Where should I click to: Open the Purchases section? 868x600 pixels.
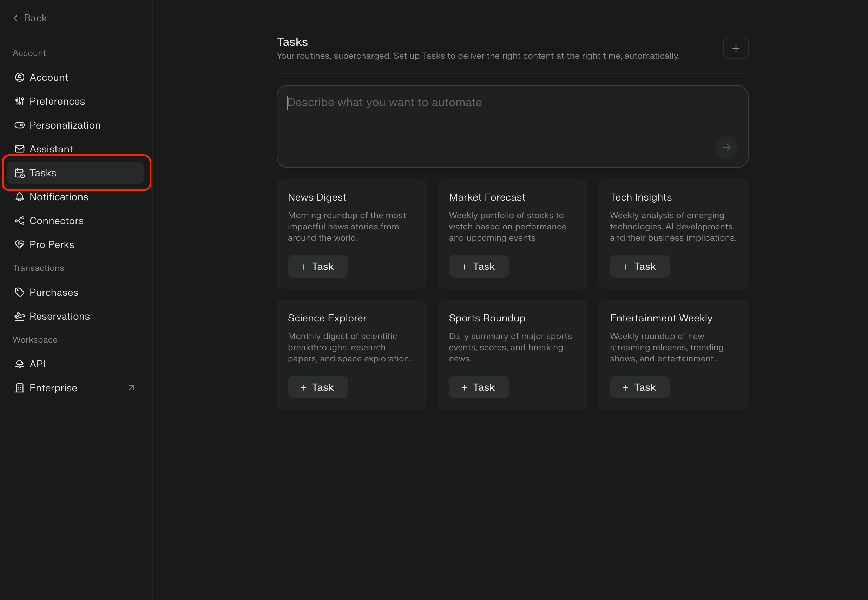[54, 292]
